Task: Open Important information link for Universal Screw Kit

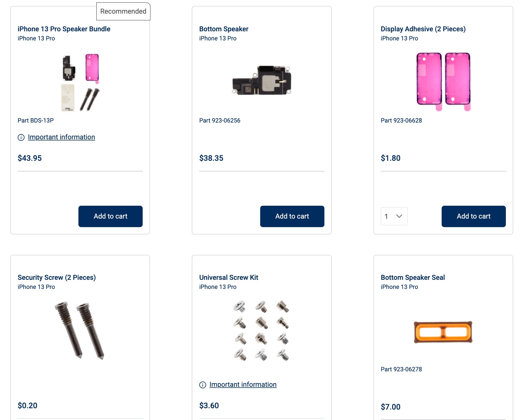Action: point(243,384)
